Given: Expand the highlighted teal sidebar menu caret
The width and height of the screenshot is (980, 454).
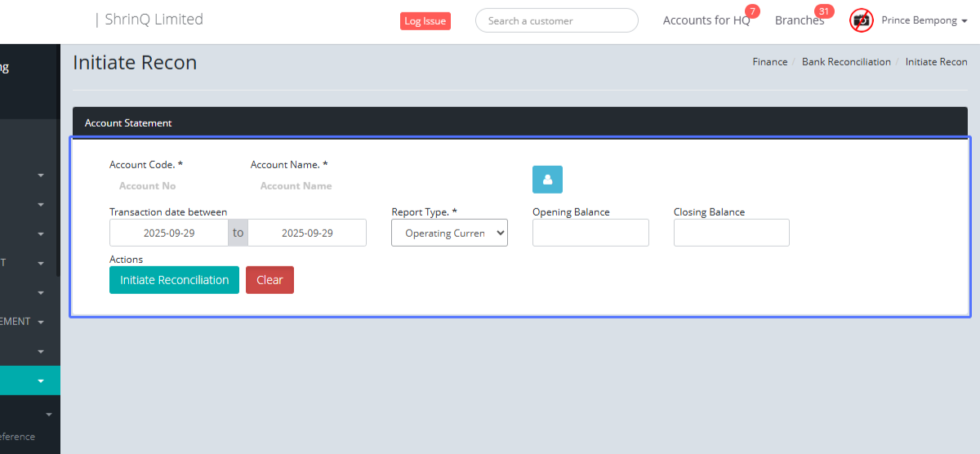Looking at the screenshot, I should point(40,381).
